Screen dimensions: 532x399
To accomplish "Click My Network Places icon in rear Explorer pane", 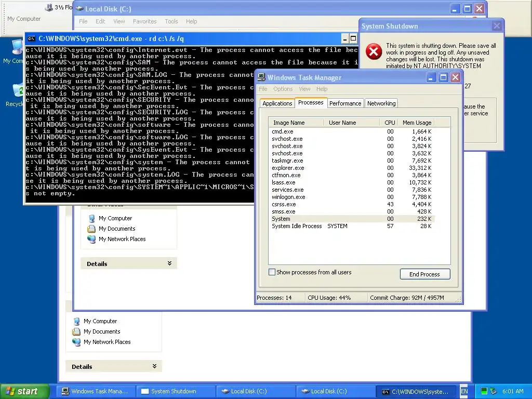I will 77,342.
